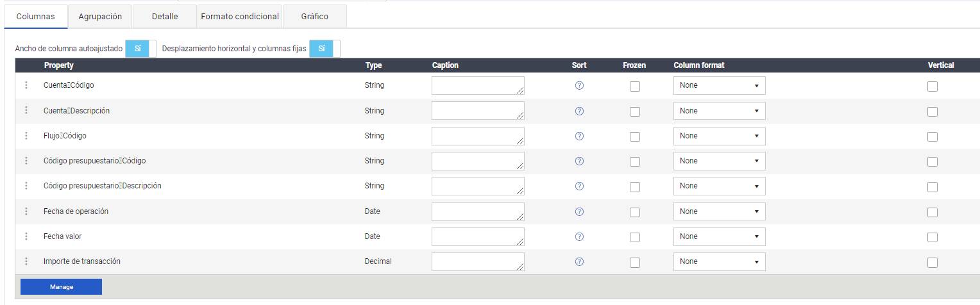
Task: Click drag handle dots for Cuenta Descripción row
Action: click(x=26, y=110)
